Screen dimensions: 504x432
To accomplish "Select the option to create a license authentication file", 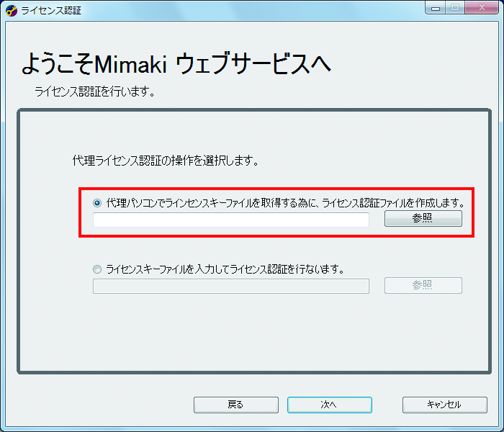I will tap(97, 203).
